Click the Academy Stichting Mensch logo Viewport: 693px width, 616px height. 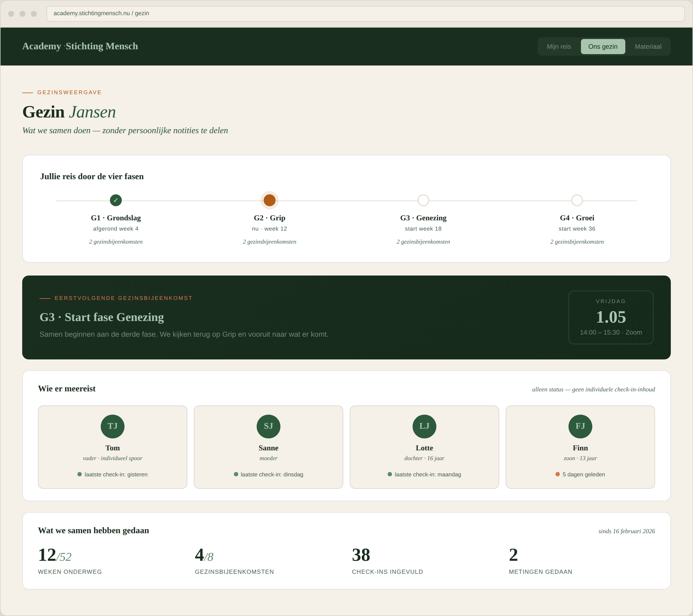coord(80,46)
